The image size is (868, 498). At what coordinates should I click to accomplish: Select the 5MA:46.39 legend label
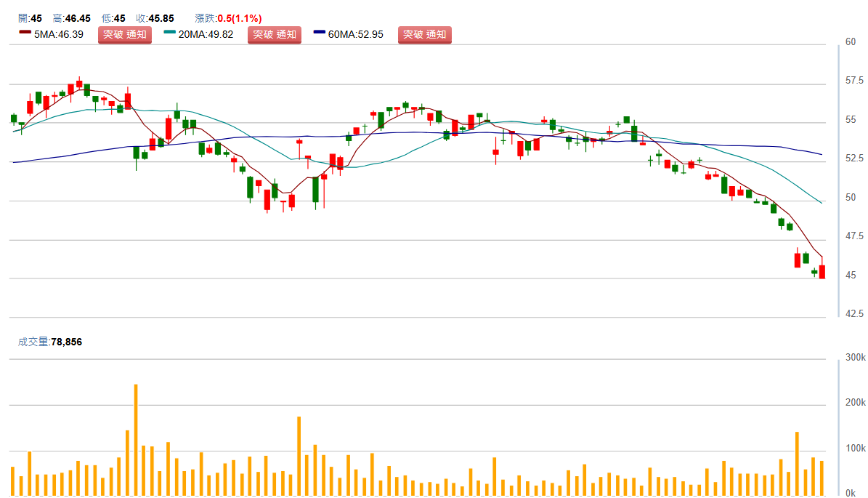(59, 34)
